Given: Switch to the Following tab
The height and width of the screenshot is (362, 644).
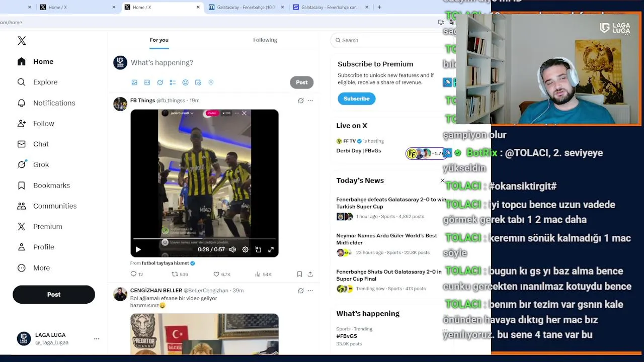Looking at the screenshot, I should click(265, 40).
